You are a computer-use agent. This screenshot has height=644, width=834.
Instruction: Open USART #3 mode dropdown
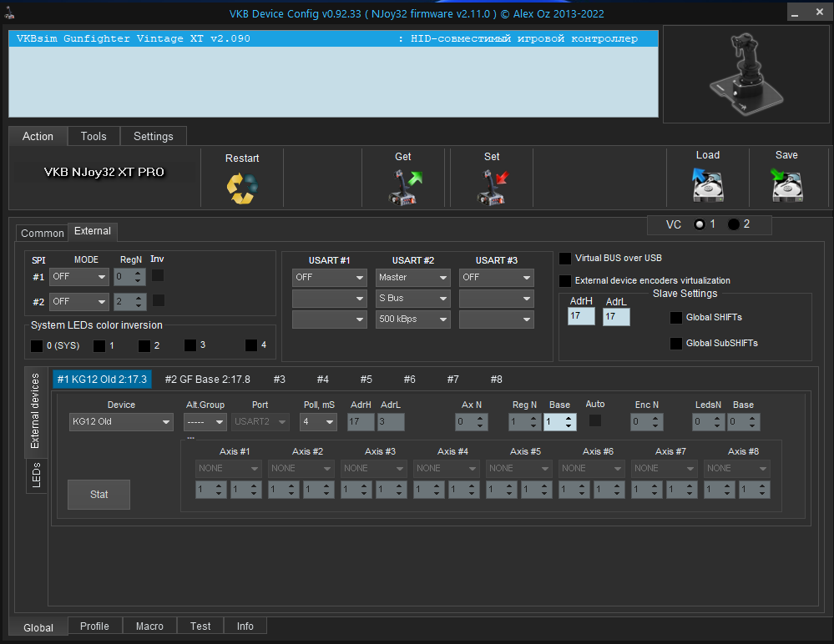(x=496, y=277)
